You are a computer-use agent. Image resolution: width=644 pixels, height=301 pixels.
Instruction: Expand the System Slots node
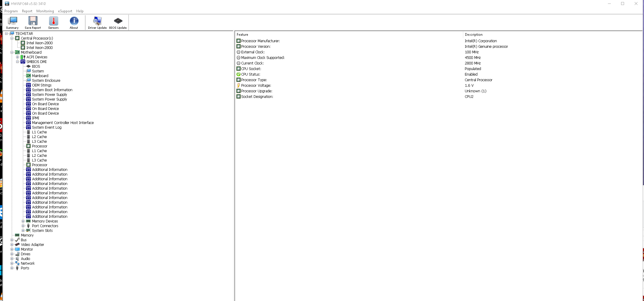click(23, 230)
